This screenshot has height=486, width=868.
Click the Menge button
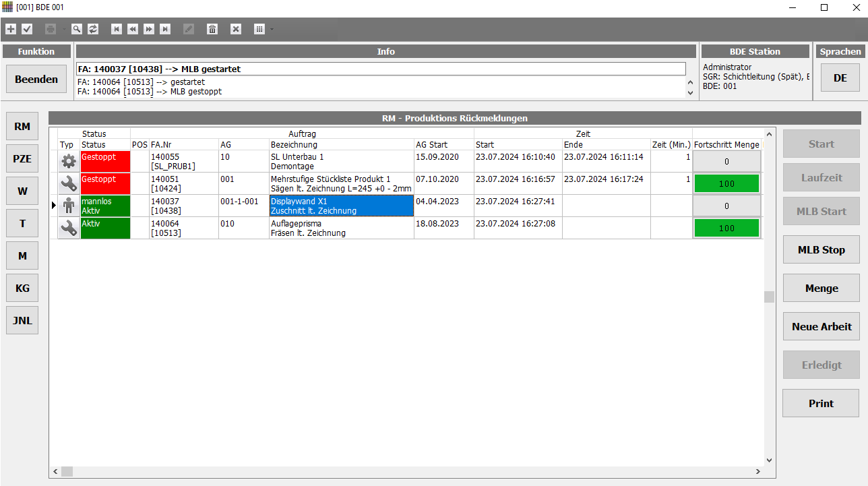click(x=821, y=288)
